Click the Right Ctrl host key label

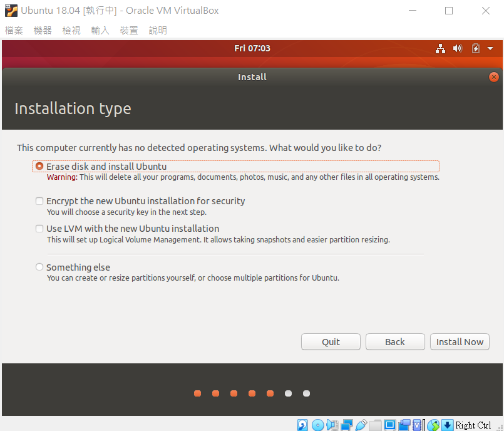[x=473, y=425]
